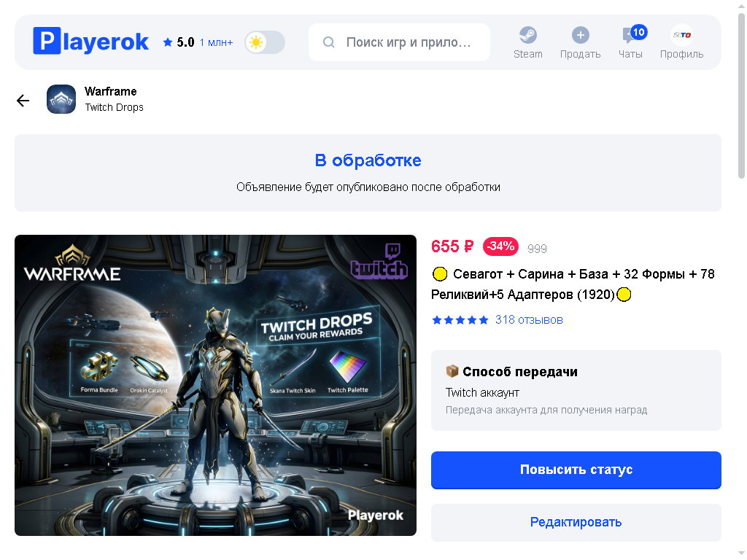
Task: Open the Профиль avatar
Action: (681, 35)
